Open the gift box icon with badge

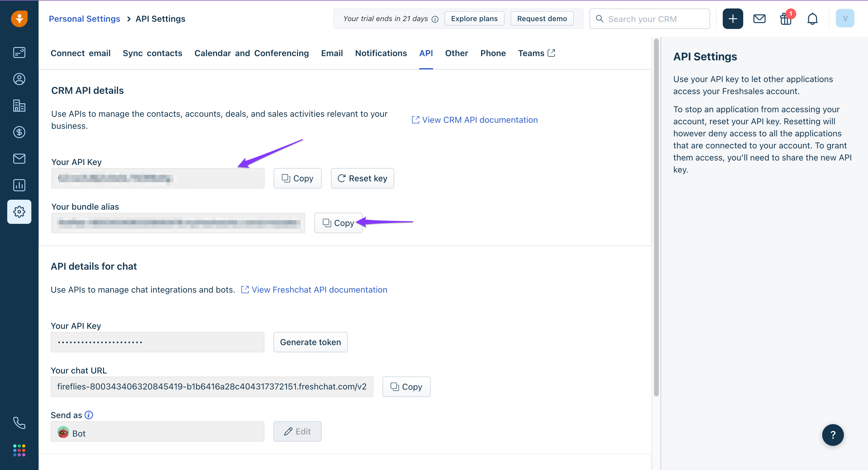(x=786, y=19)
